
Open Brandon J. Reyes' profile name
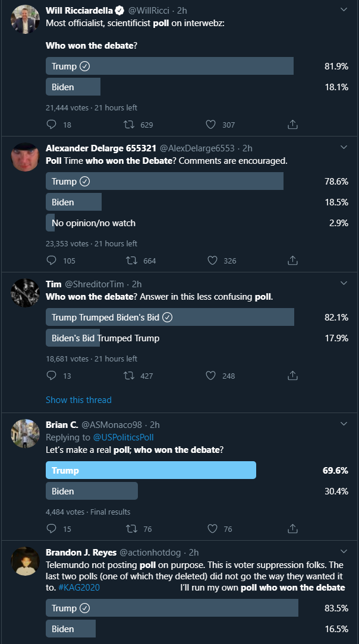pos(81,553)
